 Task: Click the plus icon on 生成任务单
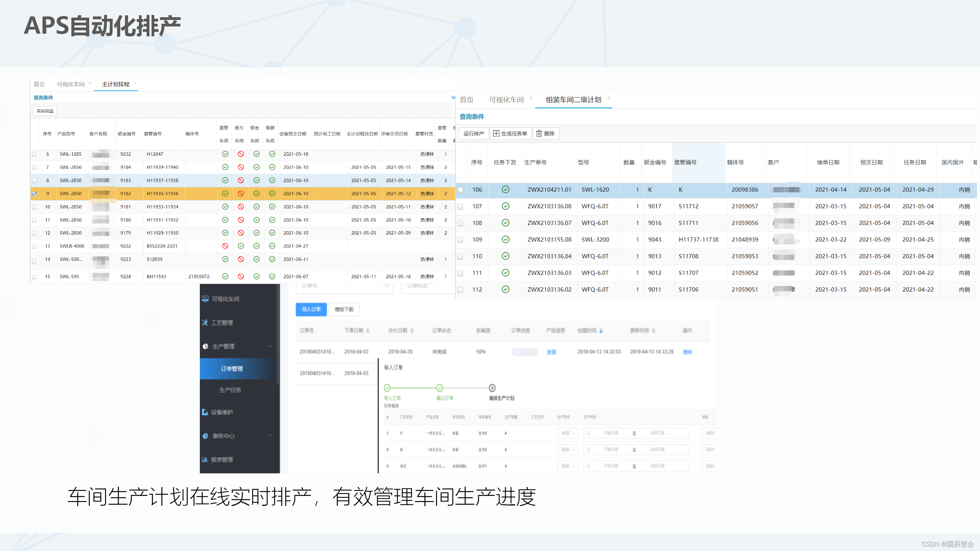[496, 134]
